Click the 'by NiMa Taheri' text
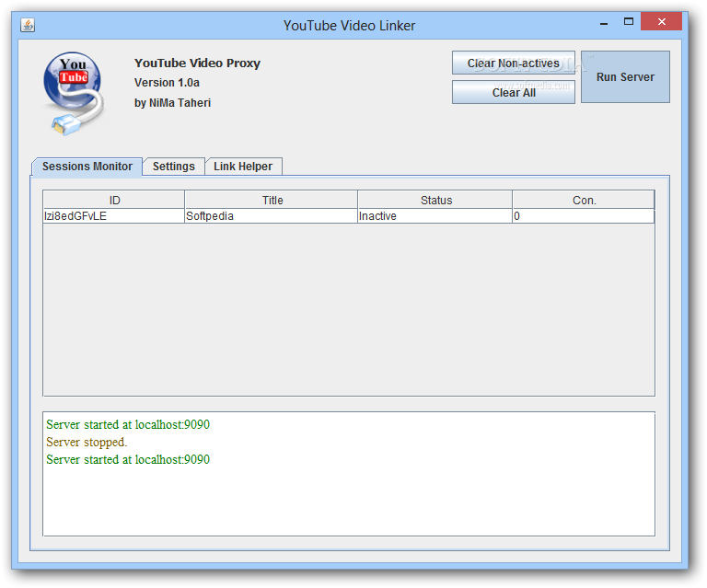The width and height of the screenshot is (707, 588). (x=172, y=103)
